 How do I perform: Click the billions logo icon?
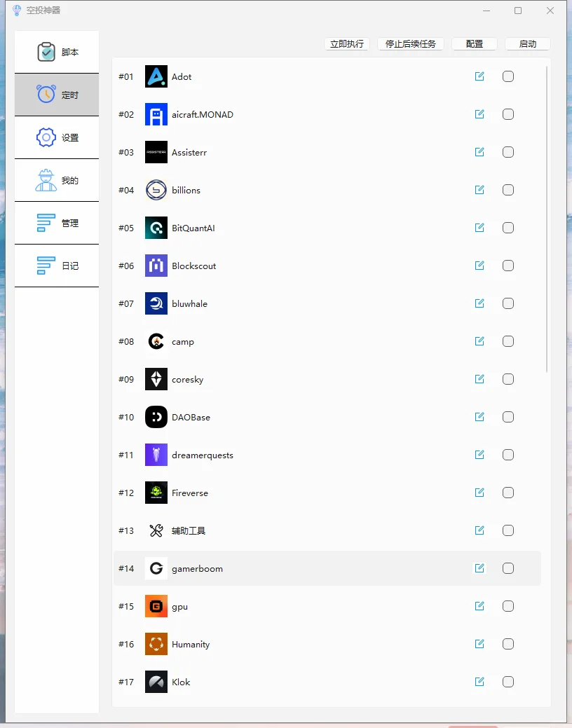point(156,190)
